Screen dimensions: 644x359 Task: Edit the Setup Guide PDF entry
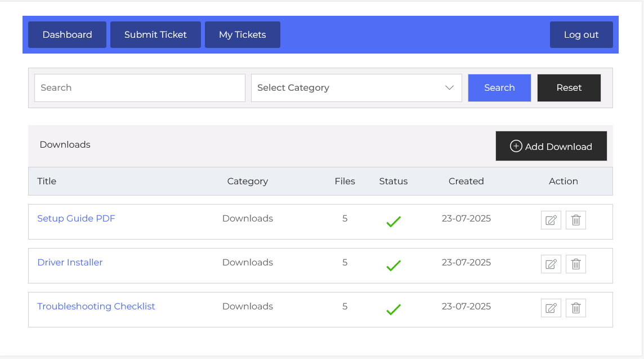(551, 220)
